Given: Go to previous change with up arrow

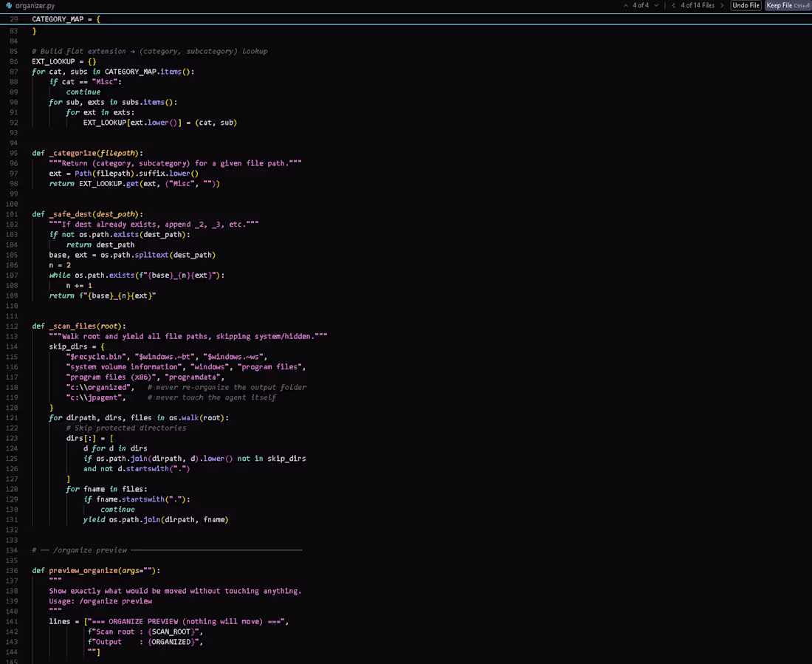Looking at the screenshot, I should coord(625,5).
